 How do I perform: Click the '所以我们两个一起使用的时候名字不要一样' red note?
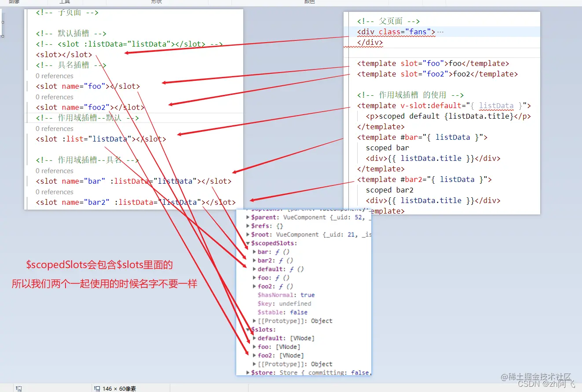pos(105,284)
